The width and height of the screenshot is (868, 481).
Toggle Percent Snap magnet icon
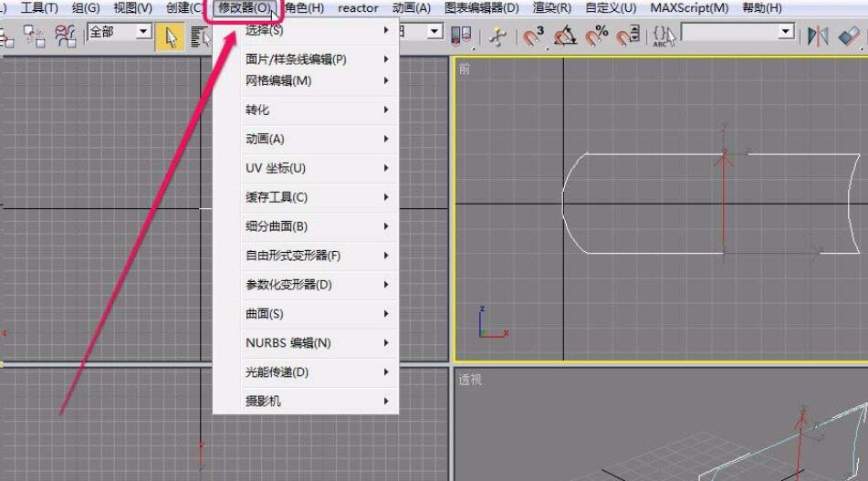[597, 37]
